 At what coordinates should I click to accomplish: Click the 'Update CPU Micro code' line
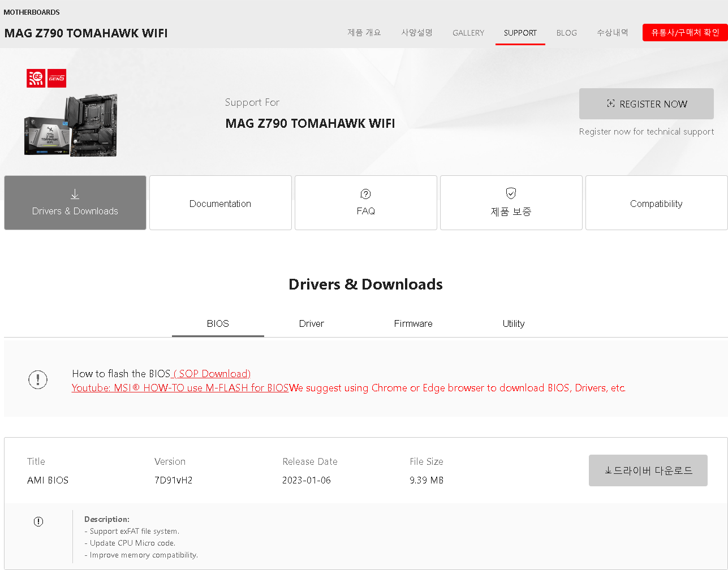pos(130,543)
